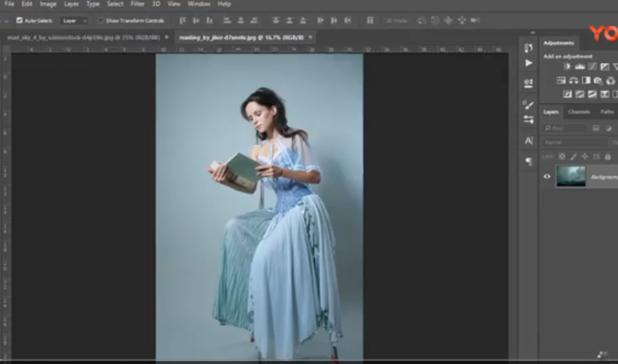This screenshot has height=364, width=618.
Task: Select the Adjustments panel tab
Action: pos(559,43)
